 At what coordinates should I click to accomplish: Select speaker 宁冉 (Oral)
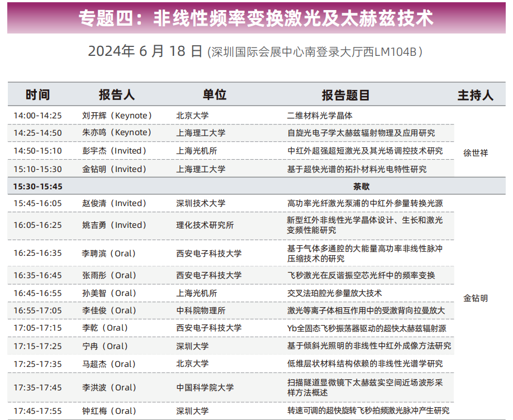[106, 346]
